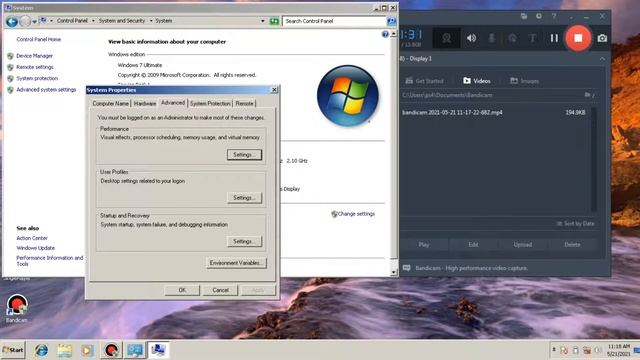
Task: Toggle the Bandicam speaker sound icon
Action: click(471, 38)
